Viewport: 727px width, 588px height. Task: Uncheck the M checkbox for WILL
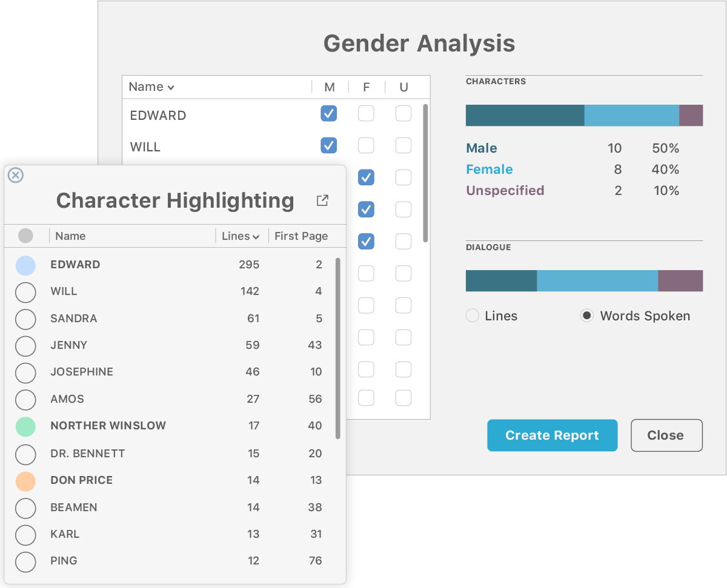point(328,145)
